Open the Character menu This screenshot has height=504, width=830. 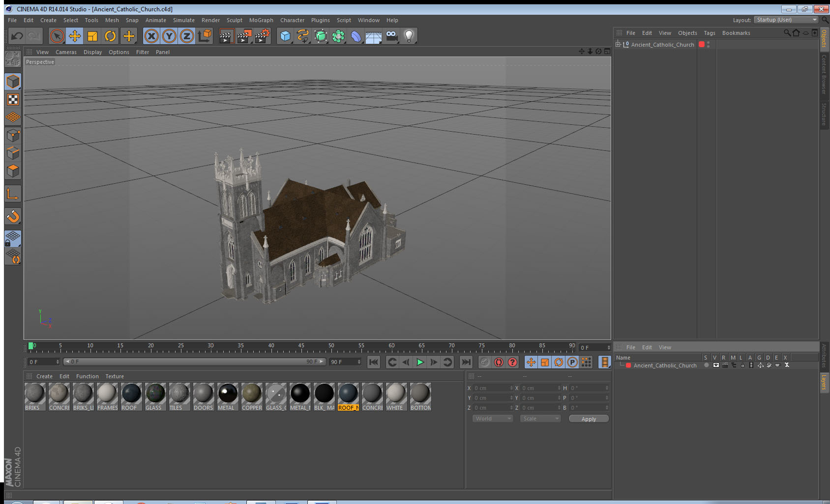coord(292,20)
